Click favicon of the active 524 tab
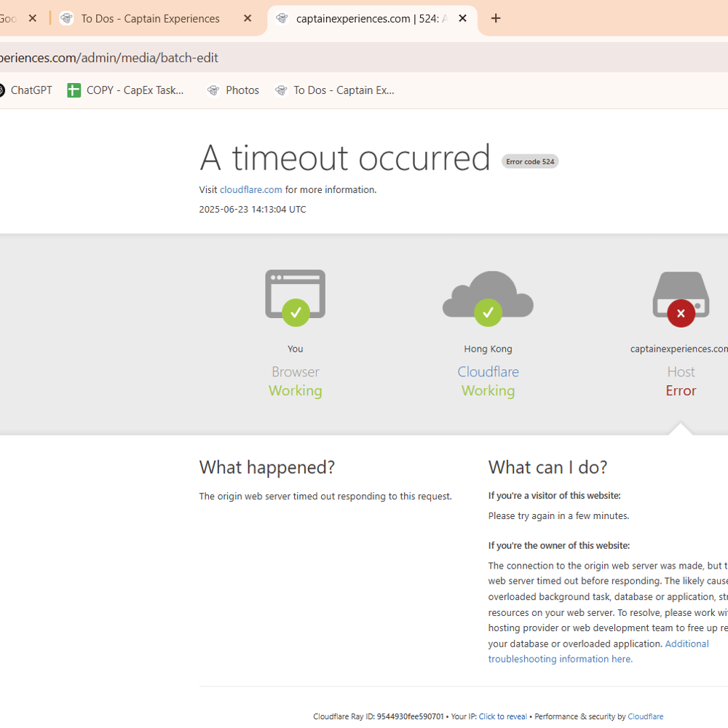This screenshot has width=728, height=728. coord(281,19)
